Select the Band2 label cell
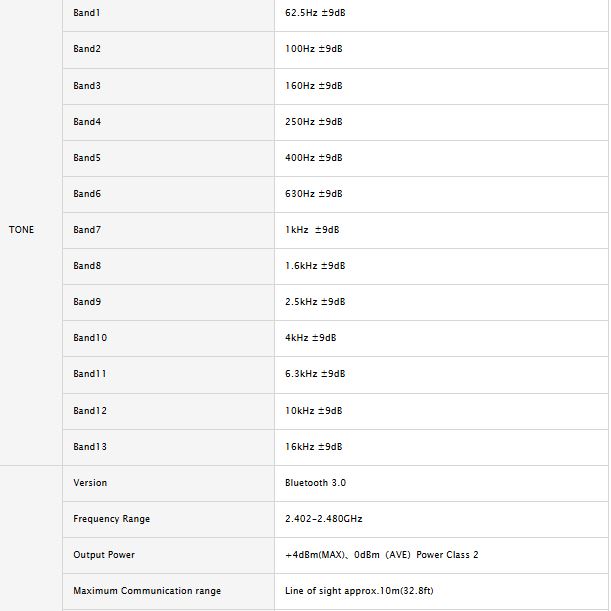Screen dimensions: 611x611 point(87,49)
